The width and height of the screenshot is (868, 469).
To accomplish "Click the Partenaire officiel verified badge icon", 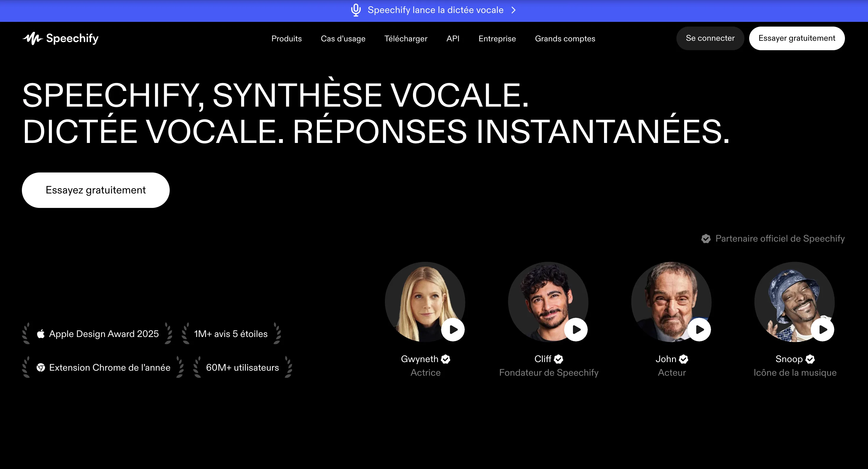I will tap(706, 239).
